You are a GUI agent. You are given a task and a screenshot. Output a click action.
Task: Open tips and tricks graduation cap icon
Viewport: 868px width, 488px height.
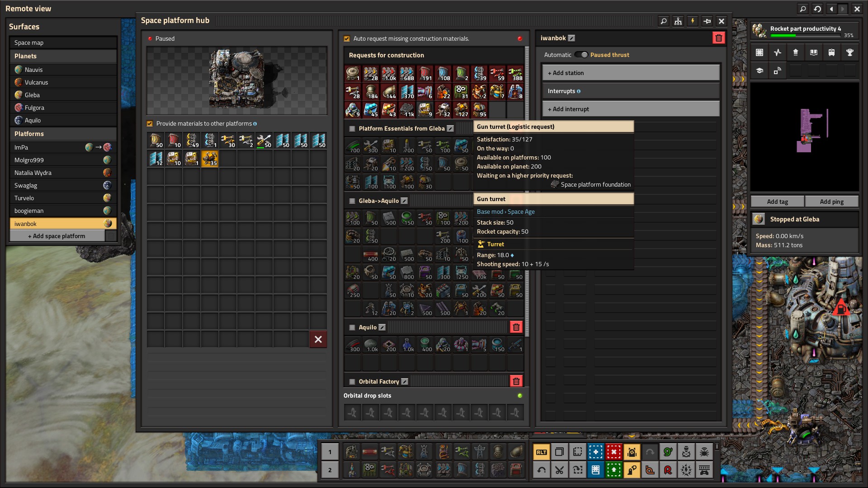pos(759,70)
